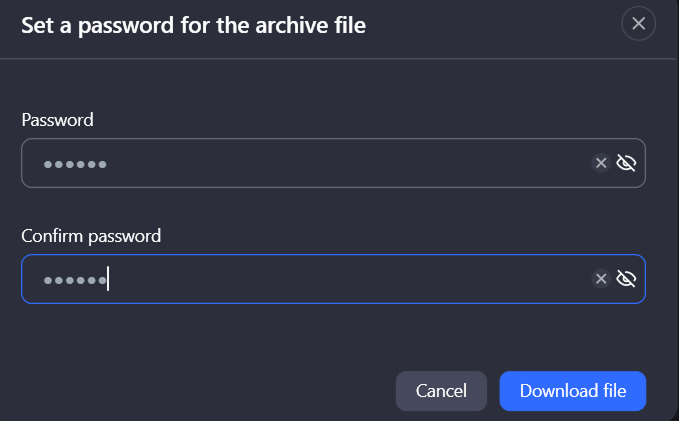Click the masked dots in Password field

(x=75, y=164)
